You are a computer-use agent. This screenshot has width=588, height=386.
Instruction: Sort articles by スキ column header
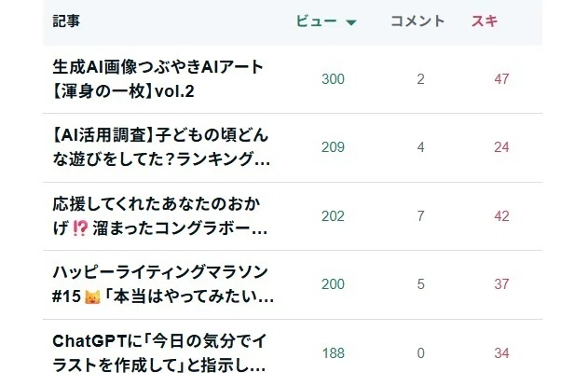pos(485,21)
